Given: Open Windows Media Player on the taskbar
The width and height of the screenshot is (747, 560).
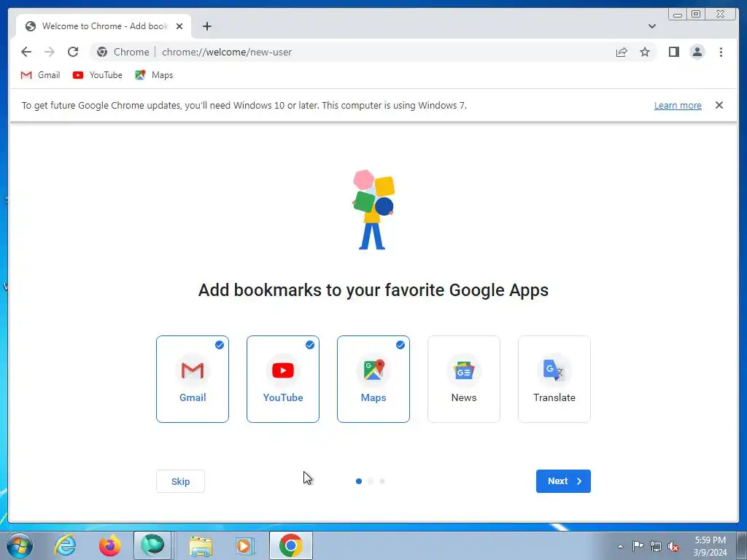Looking at the screenshot, I should tap(245, 545).
